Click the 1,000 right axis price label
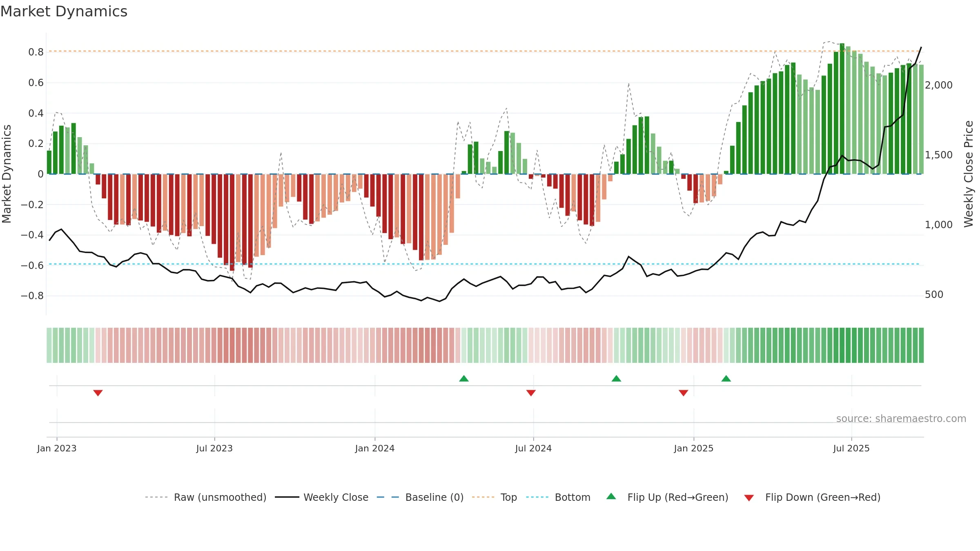The height and width of the screenshot is (551, 980). pyautogui.click(x=939, y=225)
